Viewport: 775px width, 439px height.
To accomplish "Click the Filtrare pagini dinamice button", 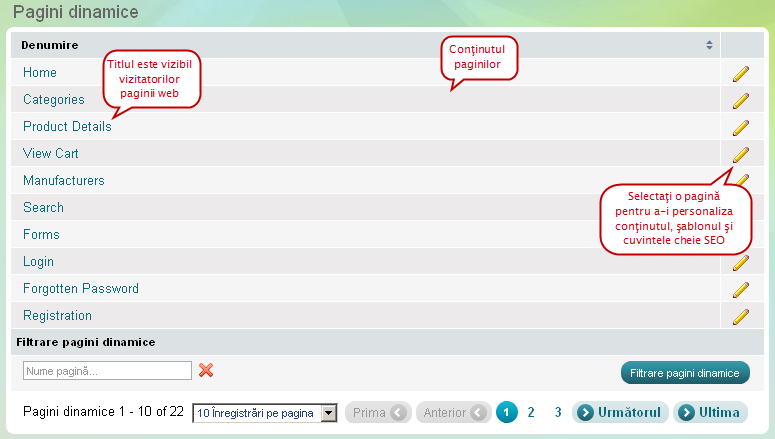I will 685,373.
